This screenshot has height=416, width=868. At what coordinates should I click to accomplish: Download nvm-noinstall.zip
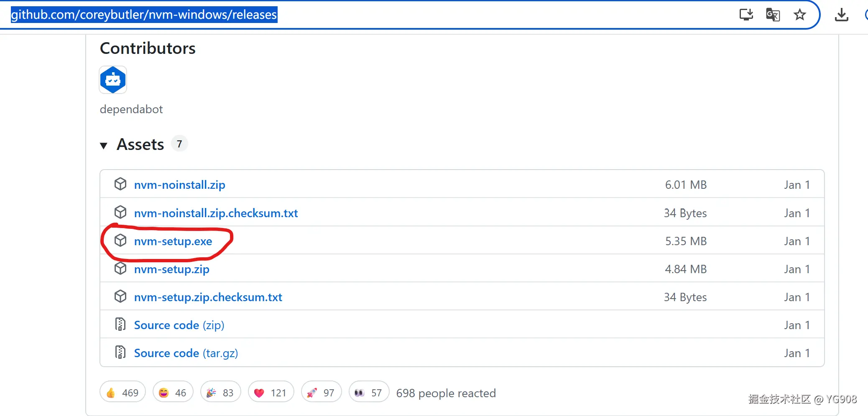[x=179, y=185]
